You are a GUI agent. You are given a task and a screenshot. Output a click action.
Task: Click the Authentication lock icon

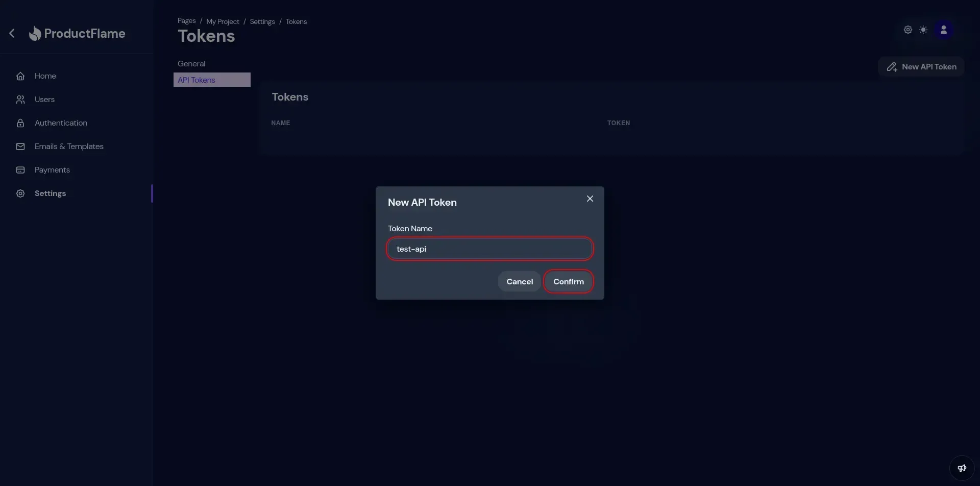20,123
